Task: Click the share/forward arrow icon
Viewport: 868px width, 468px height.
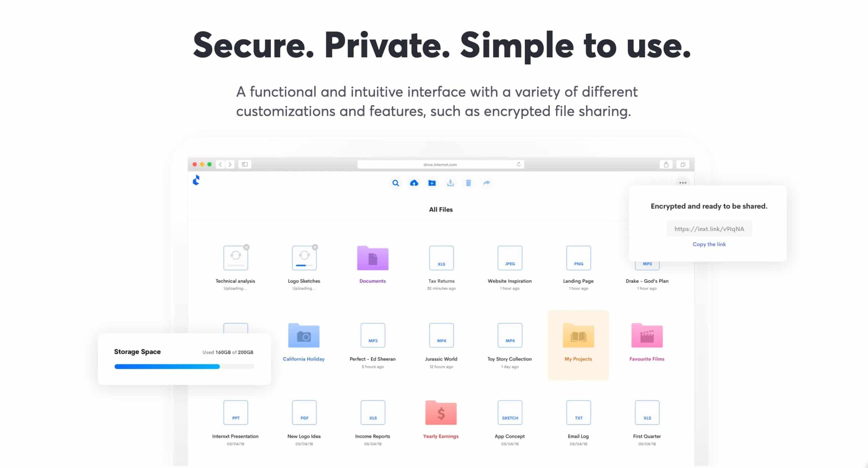Action: point(487,183)
